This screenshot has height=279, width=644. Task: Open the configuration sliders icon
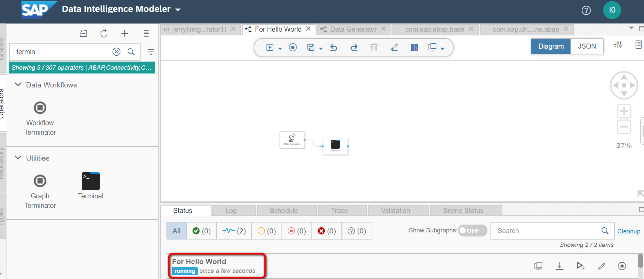point(618,45)
